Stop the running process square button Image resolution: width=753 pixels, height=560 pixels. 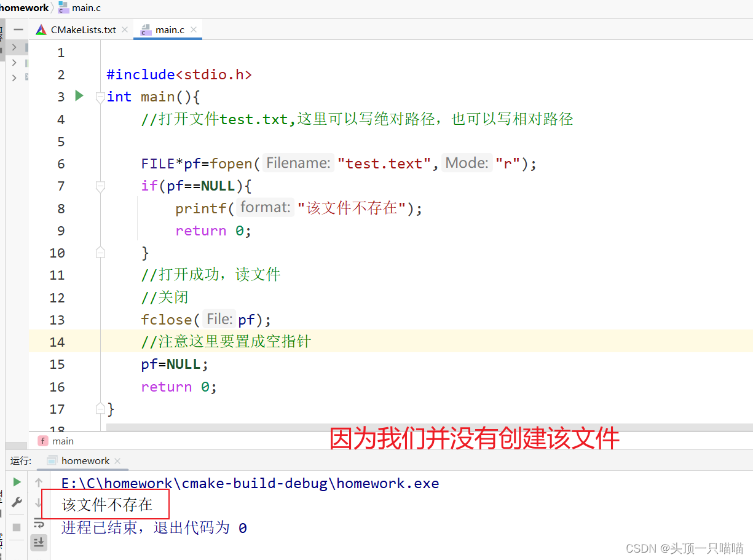[17, 527]
